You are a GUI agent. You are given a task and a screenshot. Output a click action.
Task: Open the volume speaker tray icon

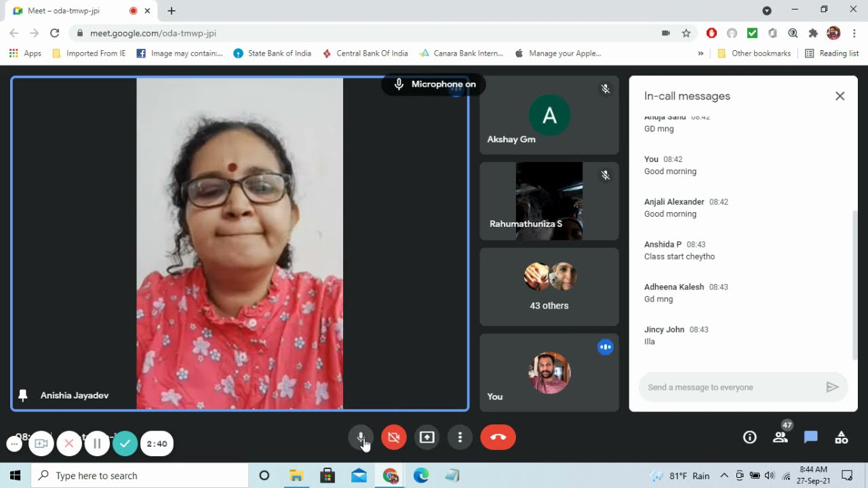click(770, 475)
